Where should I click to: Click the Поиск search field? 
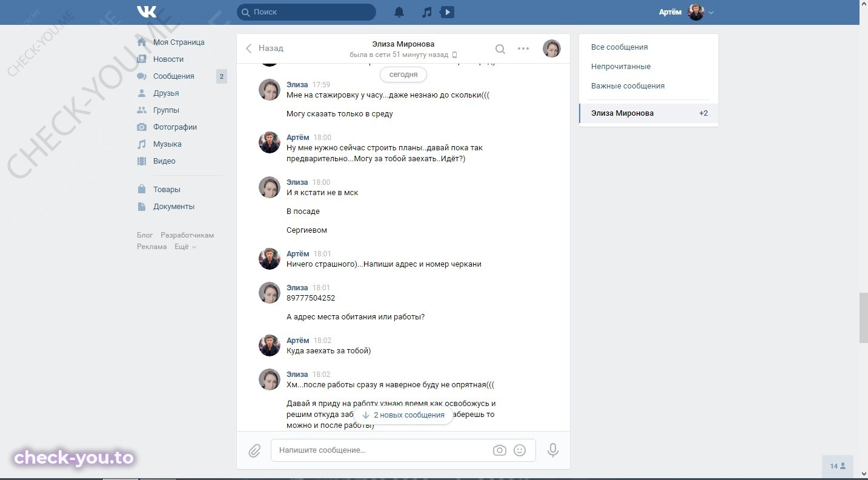(306, 12)
